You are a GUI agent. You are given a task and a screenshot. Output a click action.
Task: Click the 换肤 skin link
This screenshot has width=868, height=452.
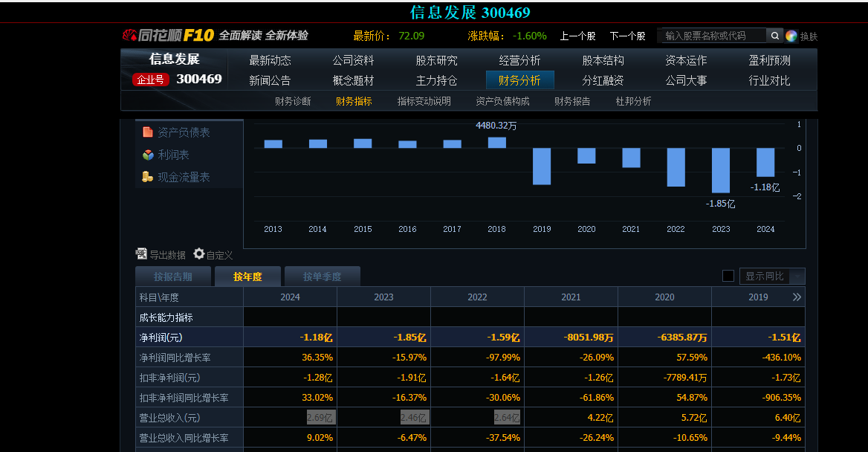(x=809, y=36)
